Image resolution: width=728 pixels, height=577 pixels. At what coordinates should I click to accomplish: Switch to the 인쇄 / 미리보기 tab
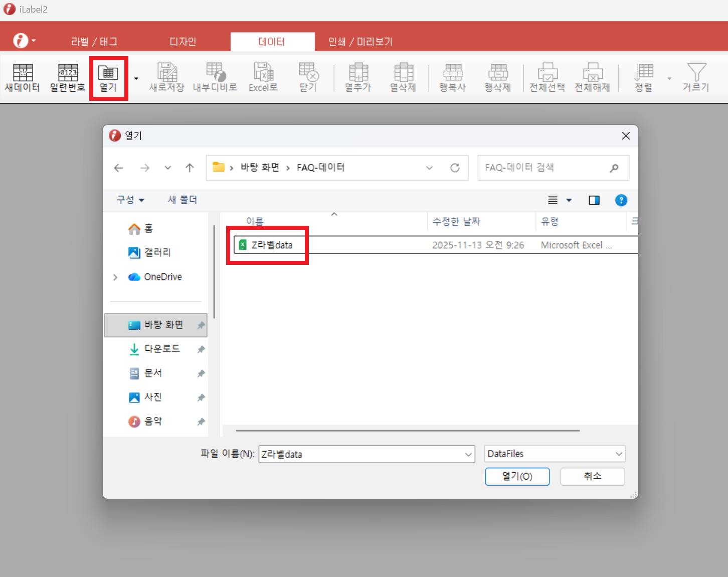(360, 42)
